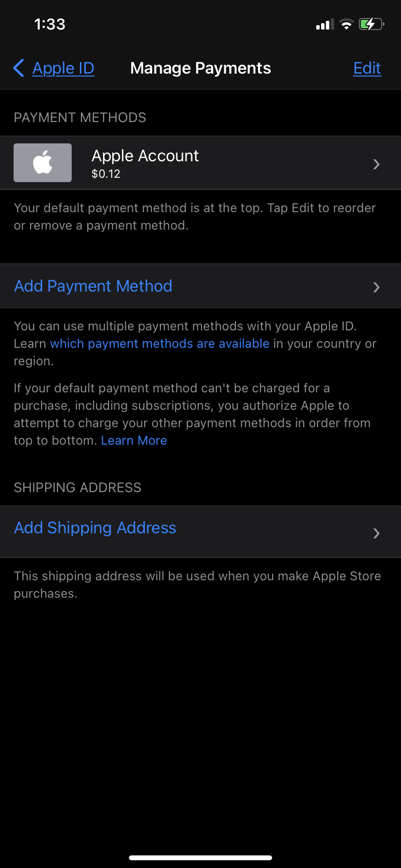Tap the back chevron arrow icon

pyautogui.click(x=18, y=68)
